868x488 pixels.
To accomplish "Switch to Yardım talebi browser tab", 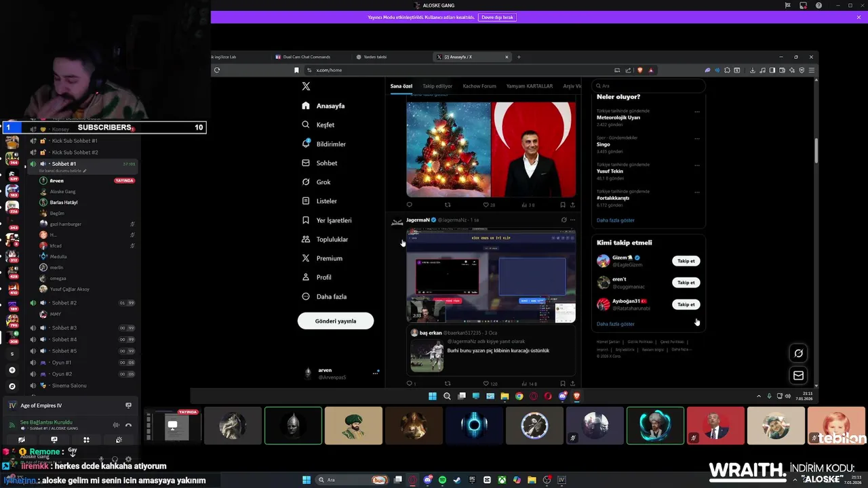I will point(375,57).
